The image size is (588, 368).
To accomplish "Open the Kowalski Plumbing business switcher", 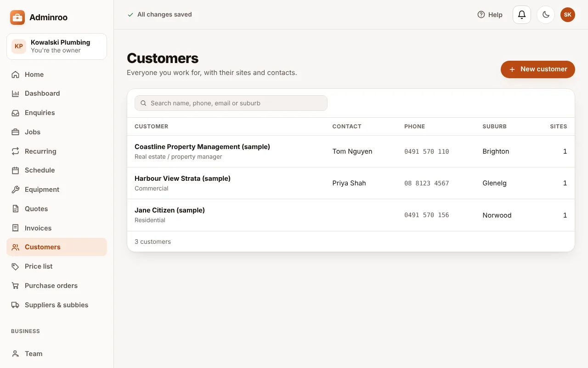I will point(57,46).
